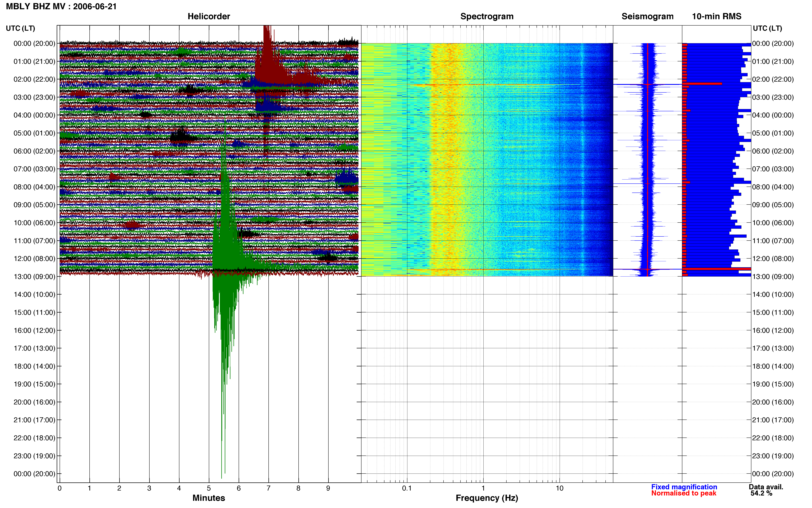This screenshot has width=812, height=508.
Task: Click the '1' frequency axis tick
Action: [x=483, y=488]
